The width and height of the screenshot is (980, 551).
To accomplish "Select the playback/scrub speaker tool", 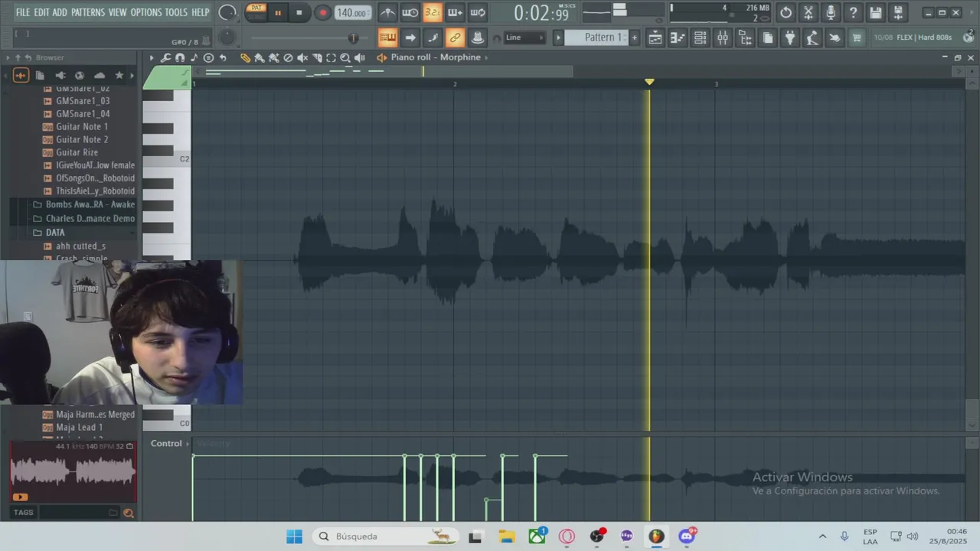I will click(x=360, y=57).
